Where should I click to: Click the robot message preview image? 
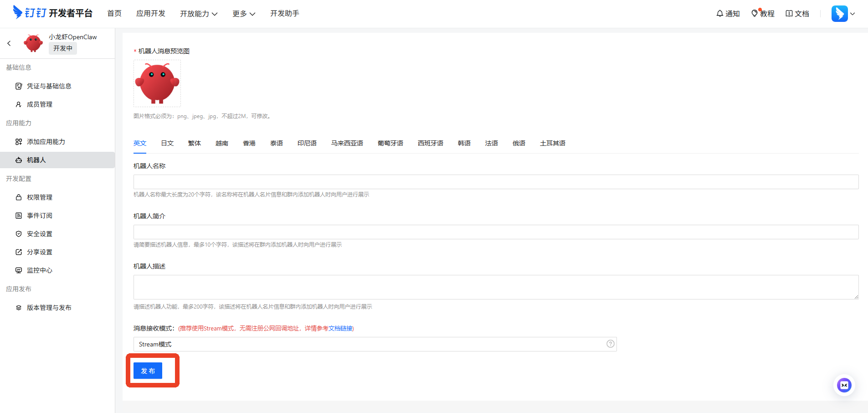157,83
